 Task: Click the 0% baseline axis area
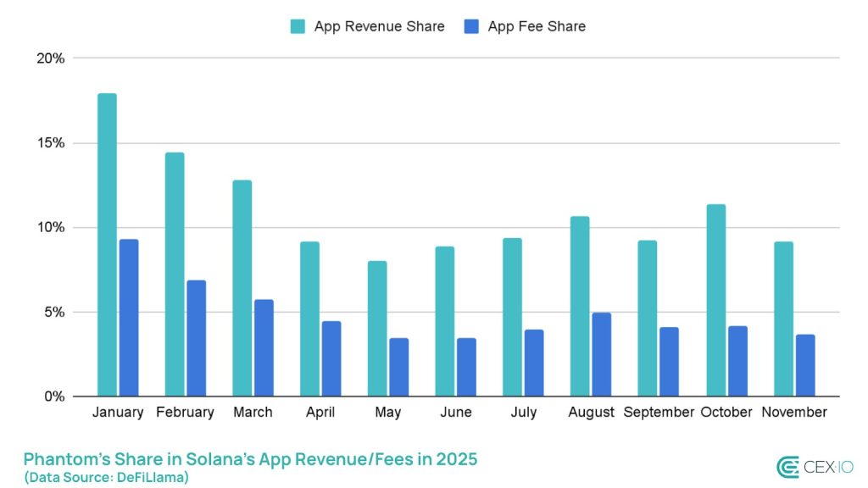[54, 395]
